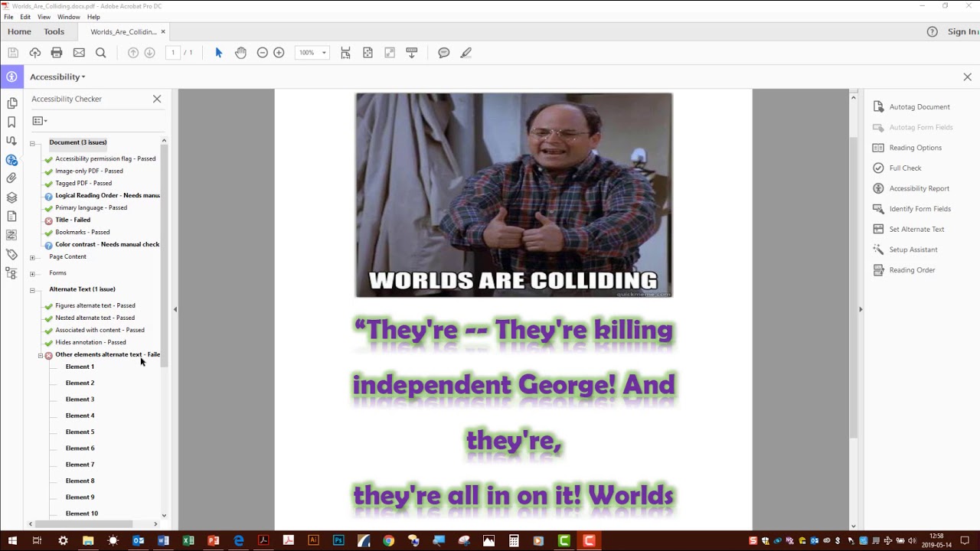Close the Accessibility Checker panel

tap(157, 99)
